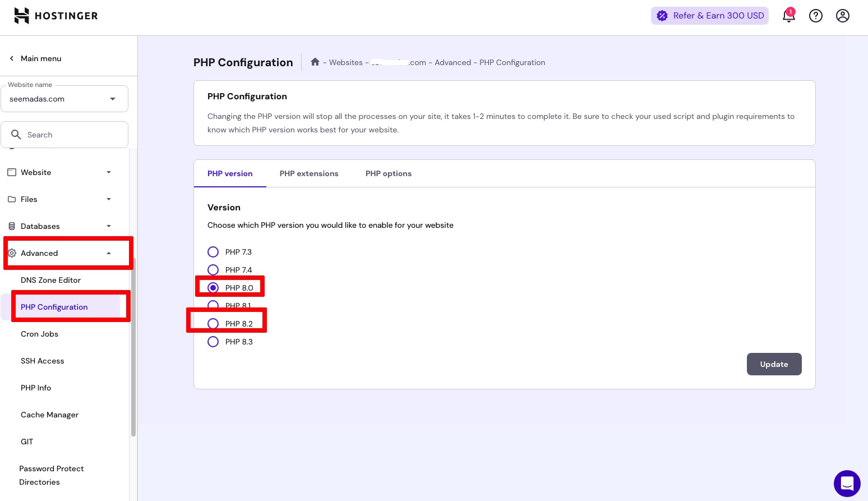This screenshot has width=868, height=501.
Task: Click the Advanced gear icon
Action: [12, 253]
